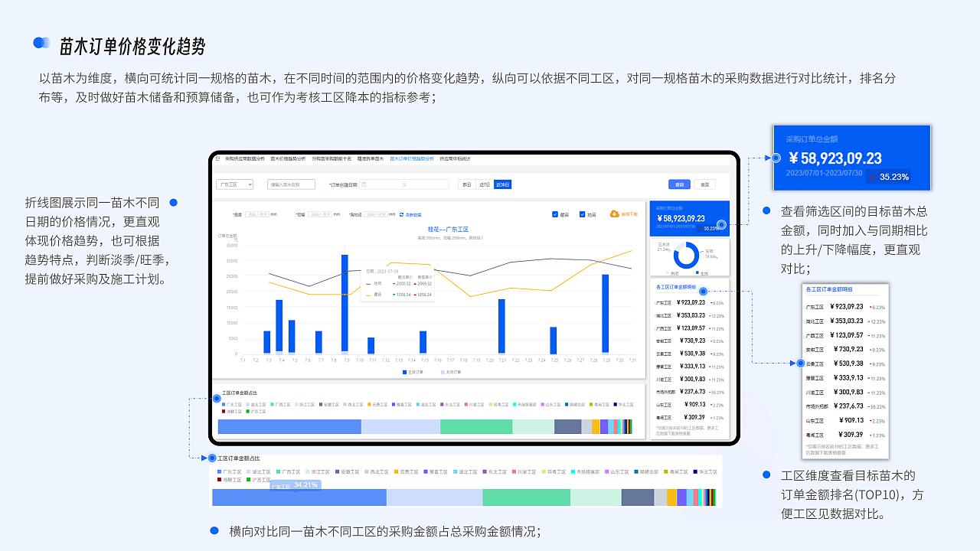980x551 pixels.
Task: Click ¥909.13 row in dashboard ranking list
Action: [x=690, y=404]
